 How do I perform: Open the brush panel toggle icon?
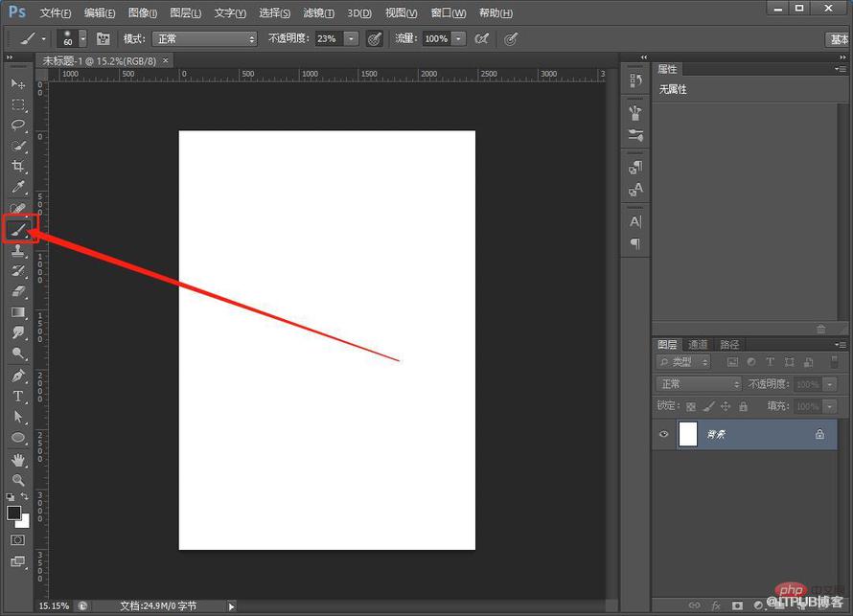click(x=103, y=38)
